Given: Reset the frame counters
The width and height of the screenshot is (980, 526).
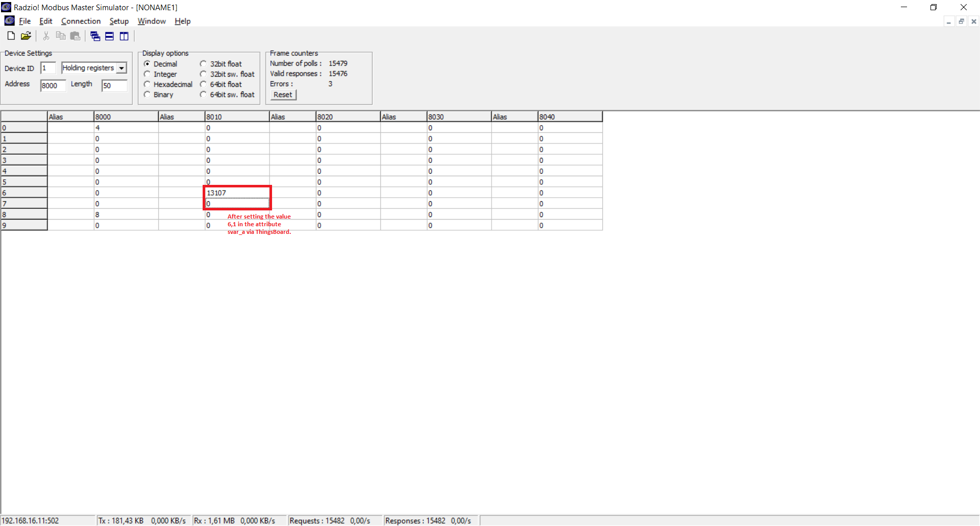Looking at the screenshot, I should tap(283, 94).
